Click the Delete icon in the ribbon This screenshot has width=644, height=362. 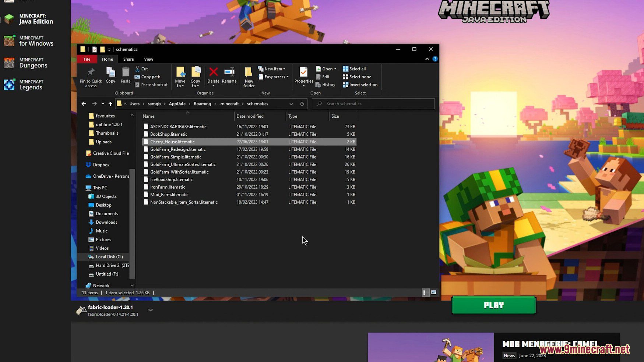[x=213, y=75]
